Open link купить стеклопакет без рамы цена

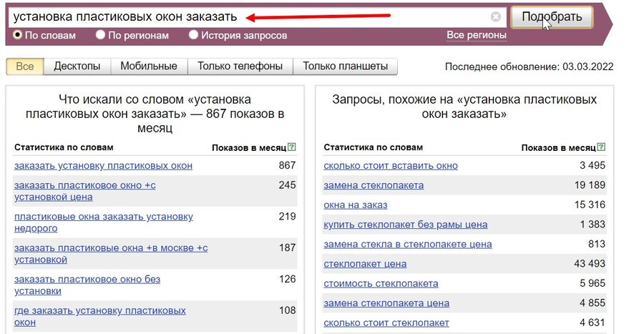point(406,225)
